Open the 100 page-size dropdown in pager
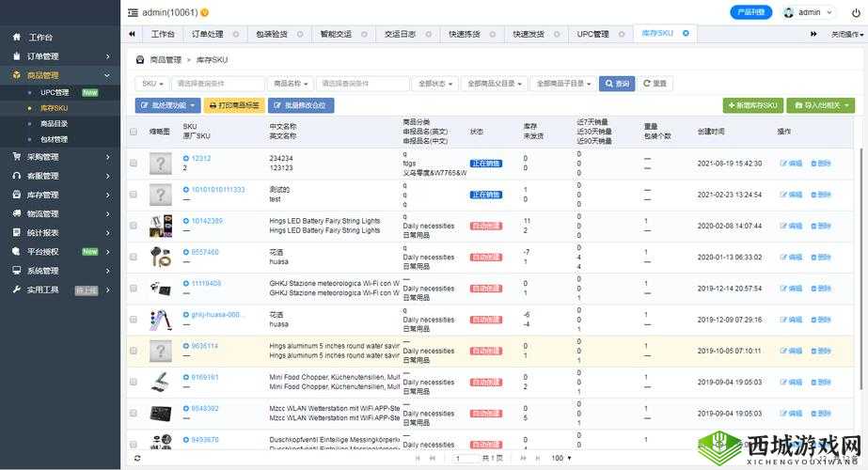The image size is (868, 470). (x=560, y=458)
